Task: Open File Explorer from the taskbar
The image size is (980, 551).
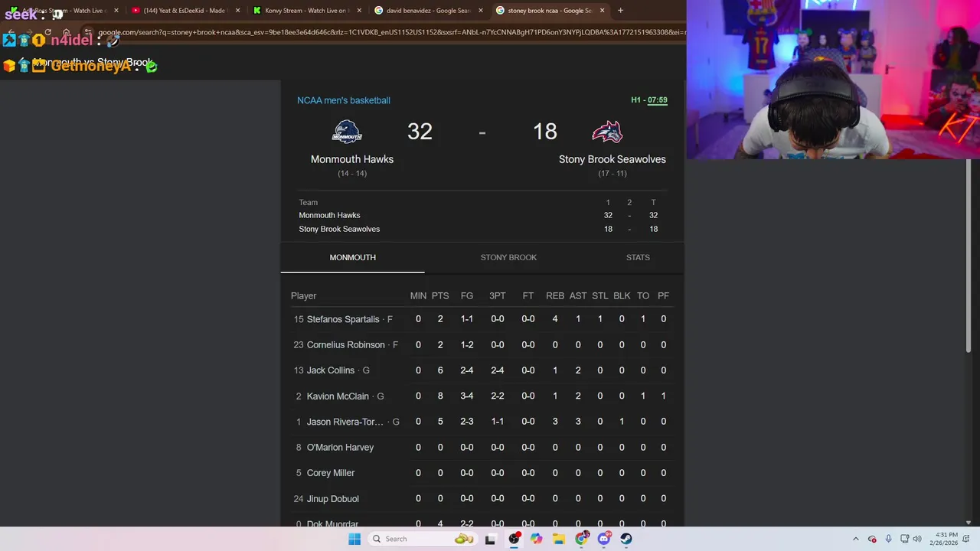Action: 559,539
